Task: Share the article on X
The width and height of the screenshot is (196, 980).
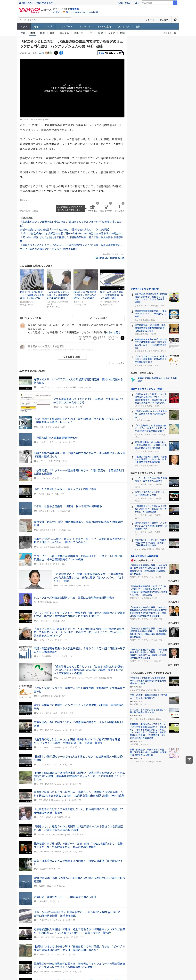Action: click(56, 53)
